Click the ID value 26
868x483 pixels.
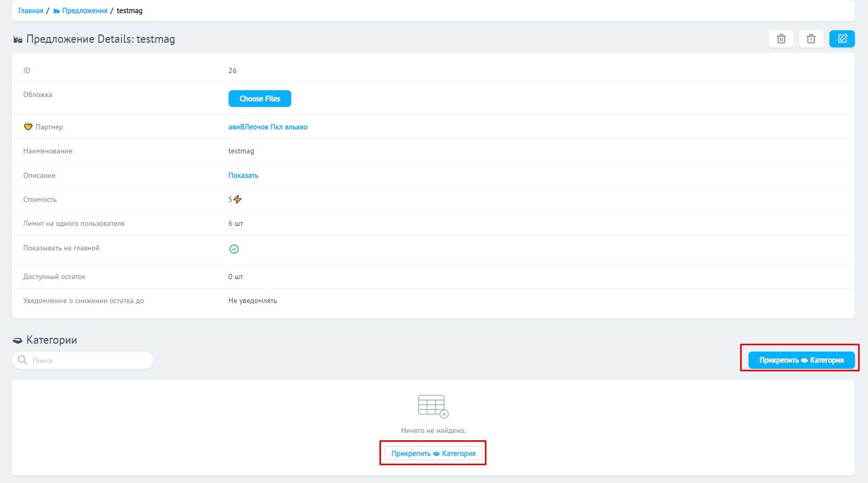232,70
